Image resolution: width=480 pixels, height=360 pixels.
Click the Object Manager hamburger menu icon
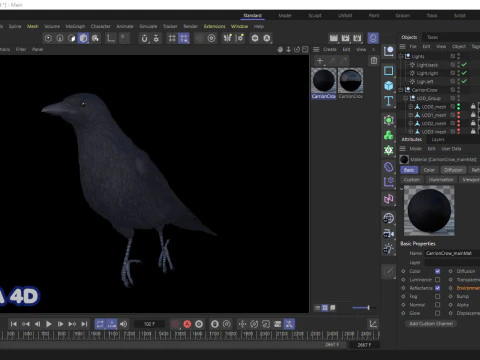point(403,46)
